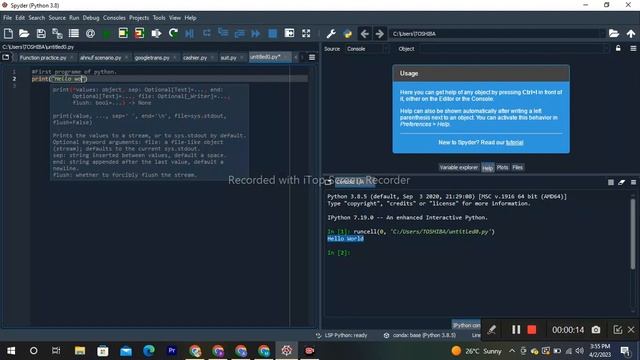Open the File menu
This screenshot has height=360, width=640.
tap(7, 18)
